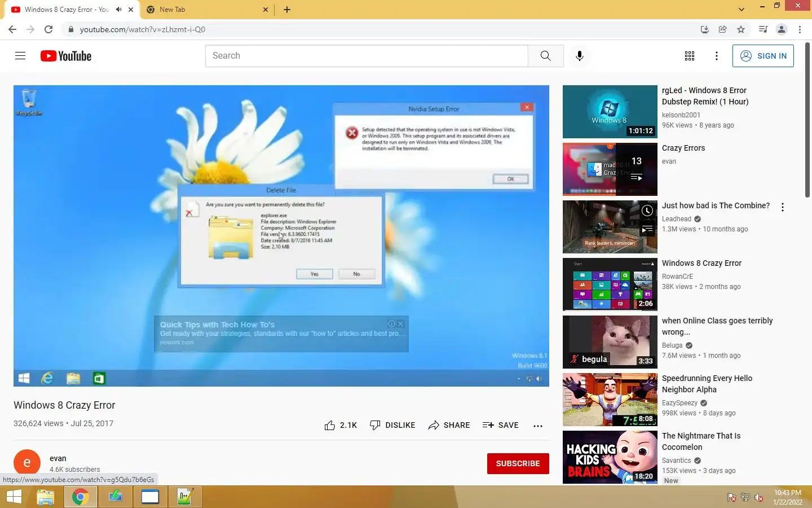Click the volume tray icon
The width and height of the screenshot is (812, 508).
[x=759, y=497]
